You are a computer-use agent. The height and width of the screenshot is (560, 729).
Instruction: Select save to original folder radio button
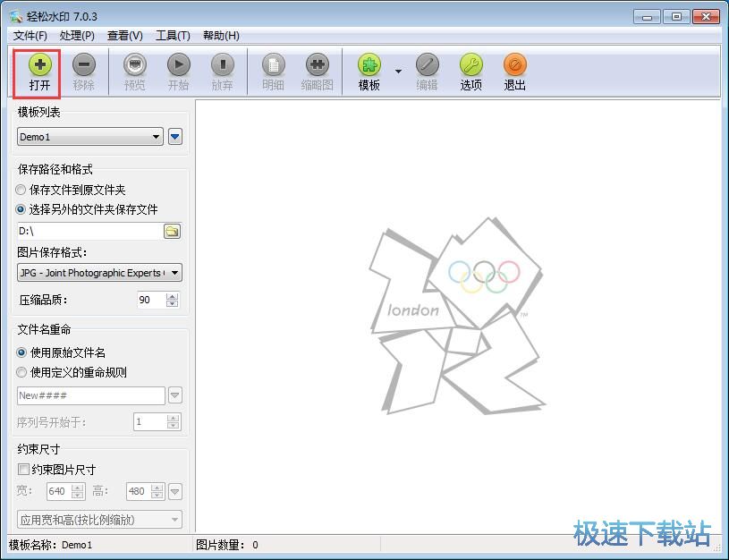(21, 190)
